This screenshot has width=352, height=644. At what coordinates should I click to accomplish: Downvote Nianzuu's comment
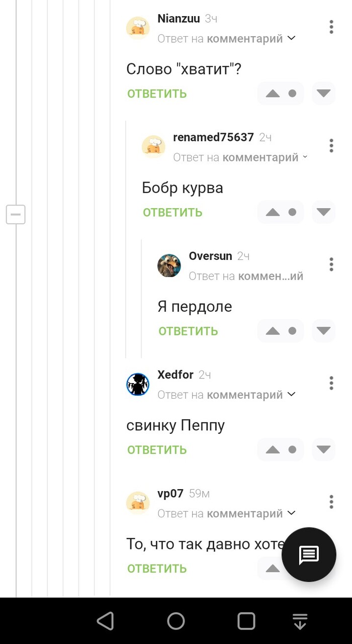(x=323, y=94)
